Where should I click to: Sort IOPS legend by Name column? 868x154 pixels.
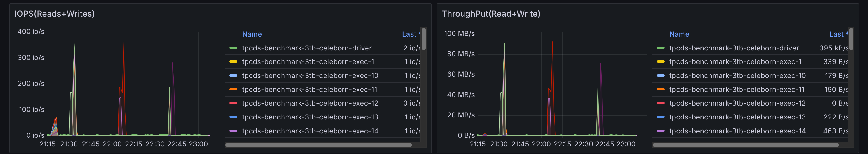pyautogui.click(x=252, y=35)
